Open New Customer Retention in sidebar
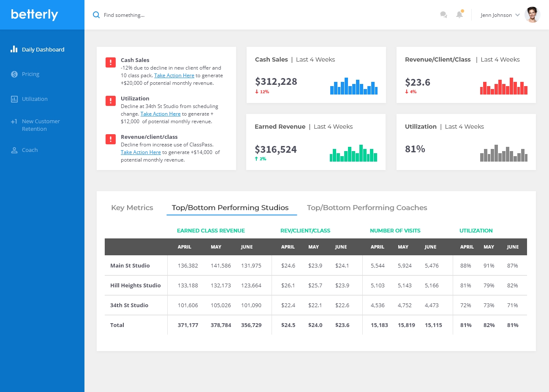 tap(41, 125)
